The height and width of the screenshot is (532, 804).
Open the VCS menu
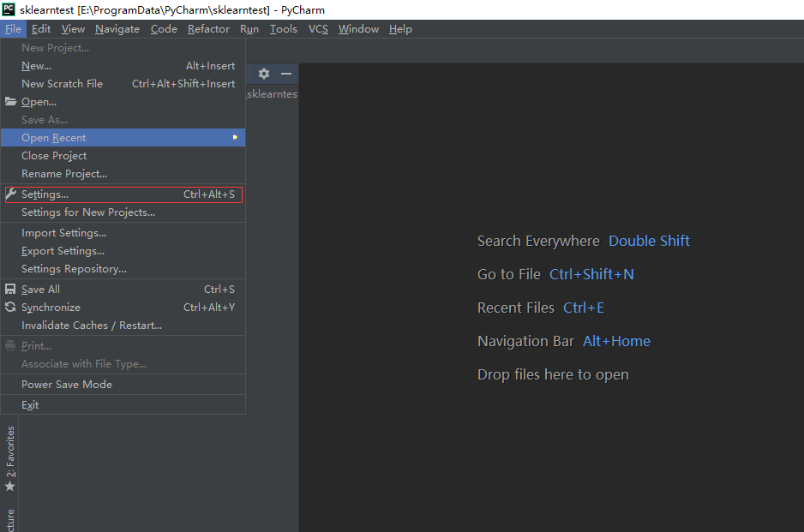(318, 29)
